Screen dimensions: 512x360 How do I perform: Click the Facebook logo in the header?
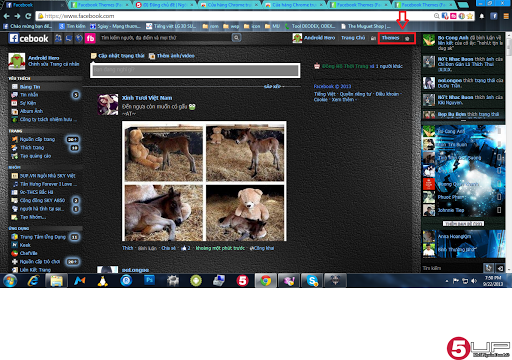[29, 38]
